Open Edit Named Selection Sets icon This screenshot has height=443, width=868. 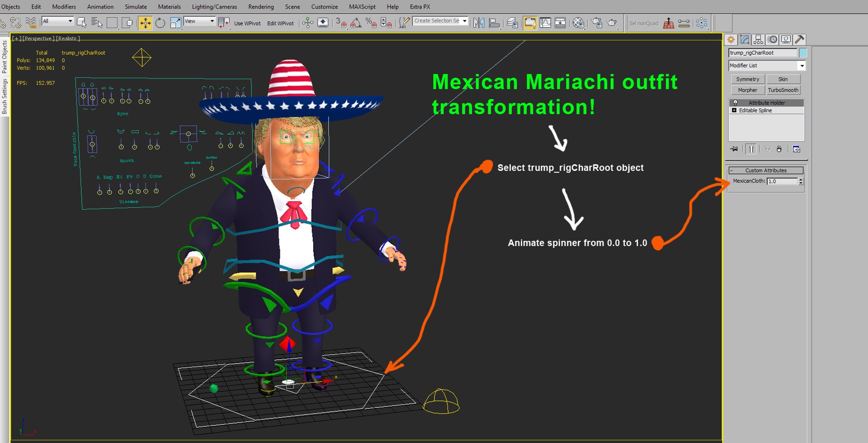click(404, 23)
